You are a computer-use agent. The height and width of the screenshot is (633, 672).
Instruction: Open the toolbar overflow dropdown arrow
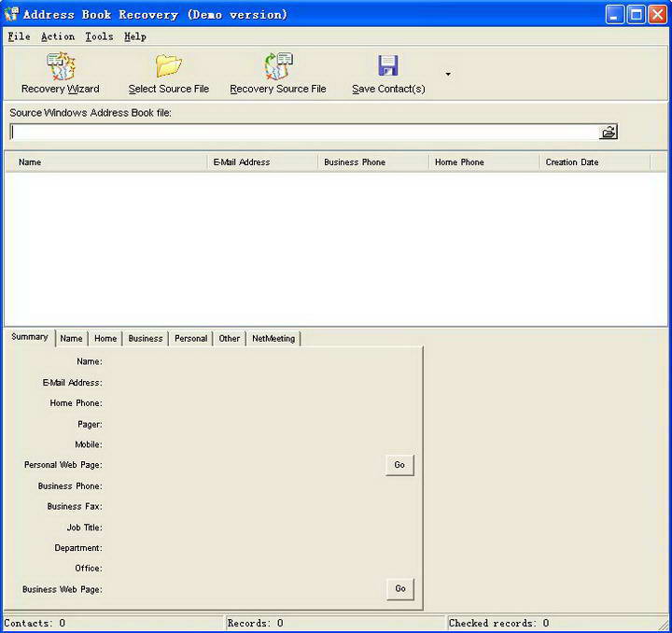pyautogui.click(x=448, y=74)
